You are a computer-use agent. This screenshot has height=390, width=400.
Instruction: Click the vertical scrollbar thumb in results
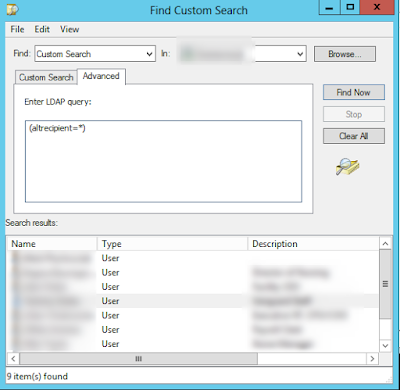[x=385, y=284]
